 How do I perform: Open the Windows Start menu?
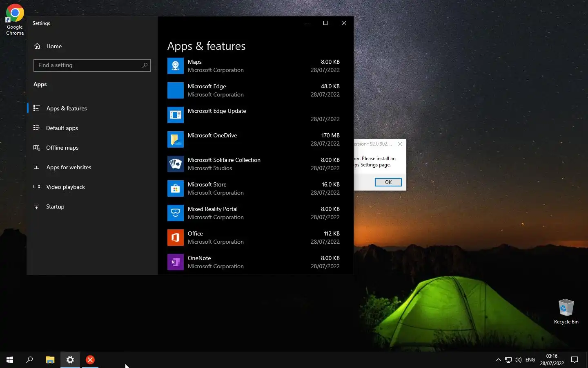point(10,360)
